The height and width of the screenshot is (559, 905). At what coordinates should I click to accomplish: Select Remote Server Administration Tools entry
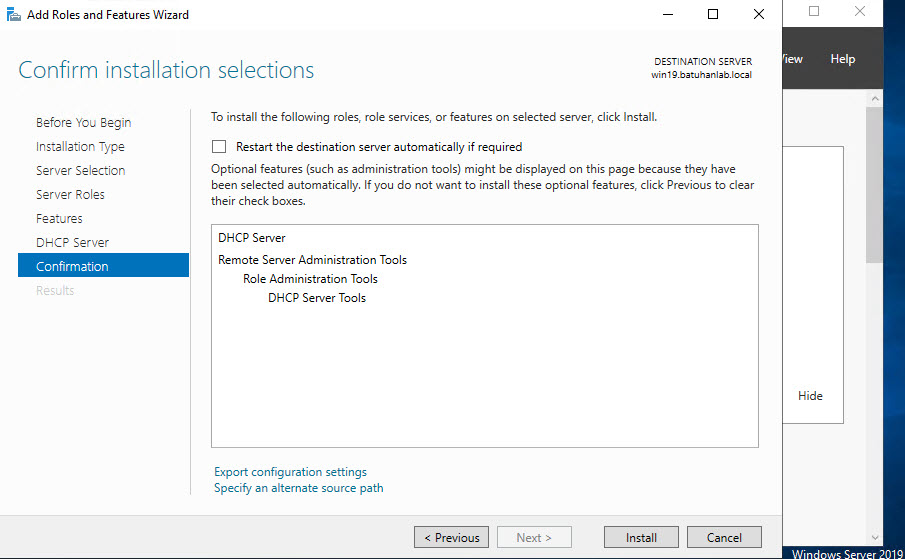coord(312,260)
